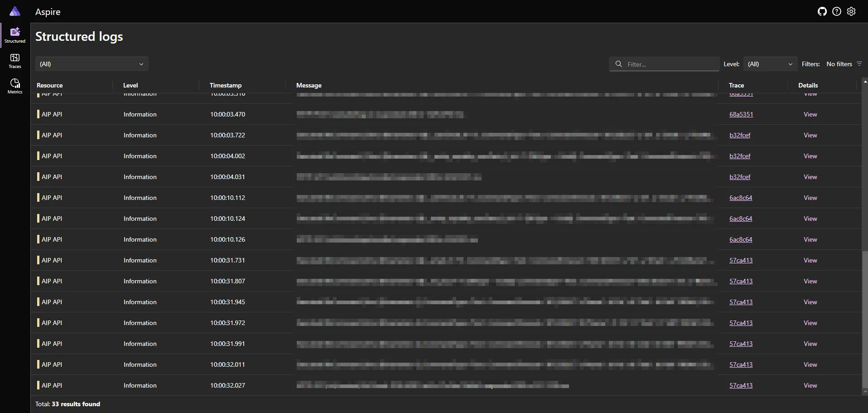868x413 pixels.
Task: Click the scroll down arrow of the table
Action: coord(865,392)
